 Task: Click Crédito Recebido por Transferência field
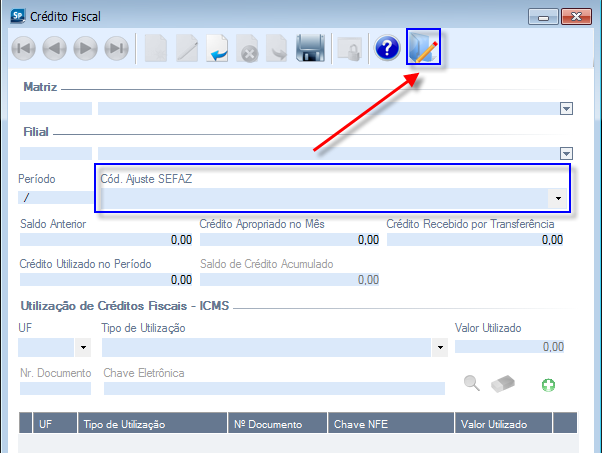point(475,240)
